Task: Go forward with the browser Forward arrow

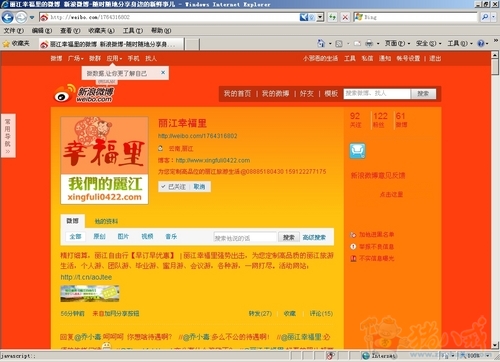Action: coord(21,17)
